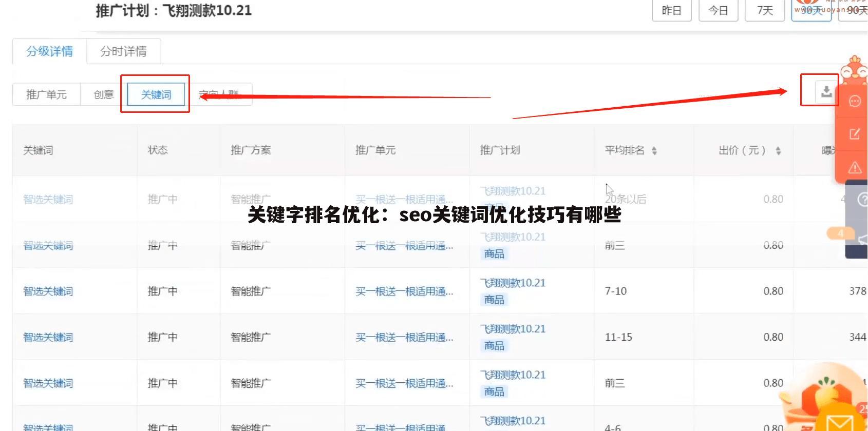The image size is (868, 431).
Task: Select the 推广单元 sub-tab
Action: click(x=47, y=94)
